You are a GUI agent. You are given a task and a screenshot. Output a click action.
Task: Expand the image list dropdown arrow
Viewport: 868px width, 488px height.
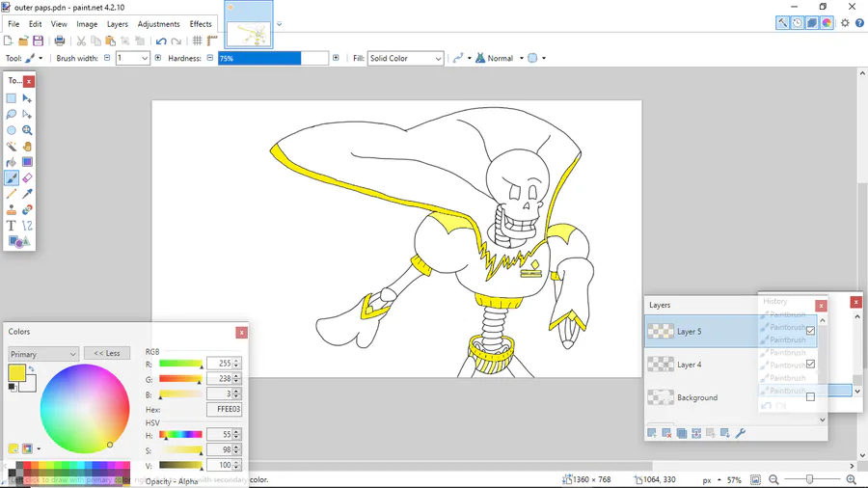[x=279, y=24]
